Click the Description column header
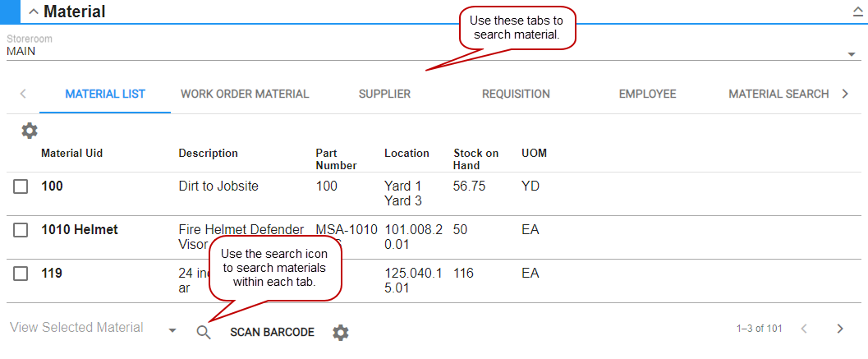The image size is (868, 359). click(x=208, y=154)
